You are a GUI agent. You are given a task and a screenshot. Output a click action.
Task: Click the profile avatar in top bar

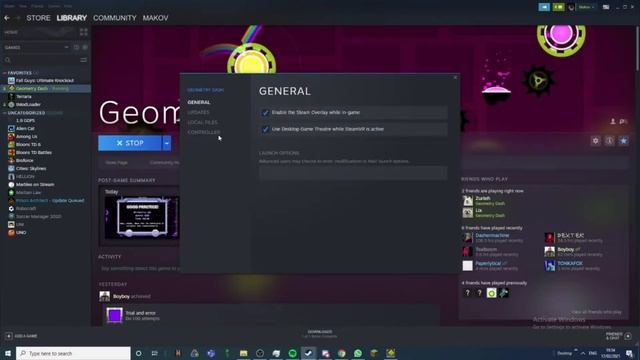pyautogui.click(x=571, y=7)
